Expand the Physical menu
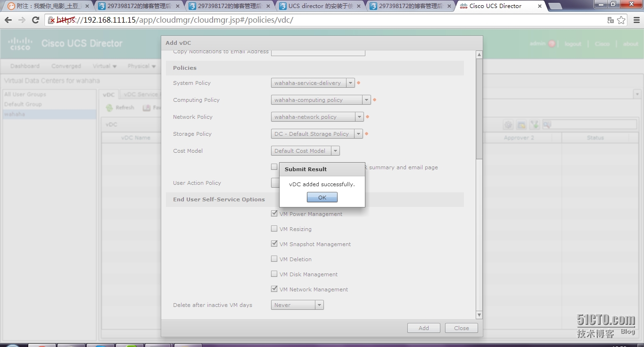The image size is (644, 347). pos(141,66)
